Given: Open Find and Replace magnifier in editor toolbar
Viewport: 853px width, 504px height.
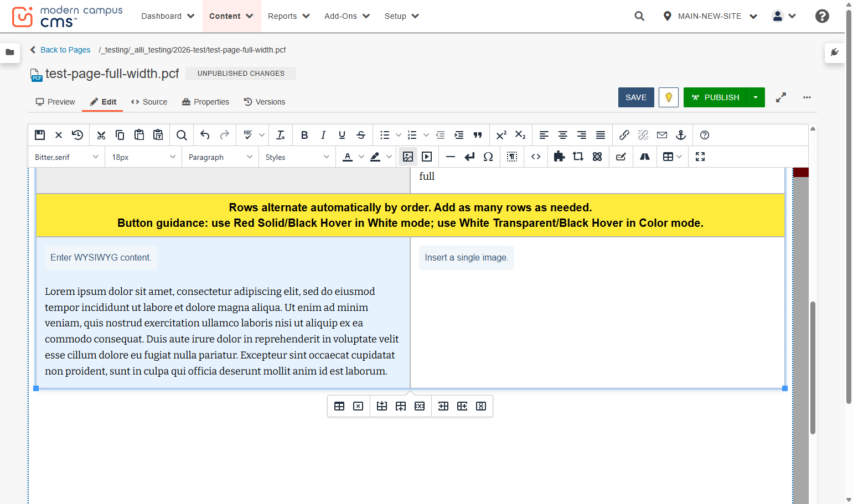Looking at the screenshot, I should [182, 135].
